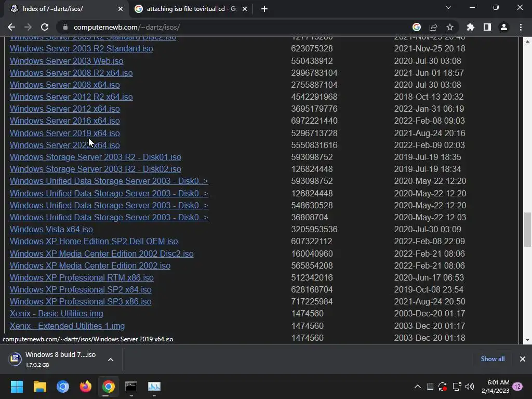Expand the tab search dropdown arrow

pos(448,7)
